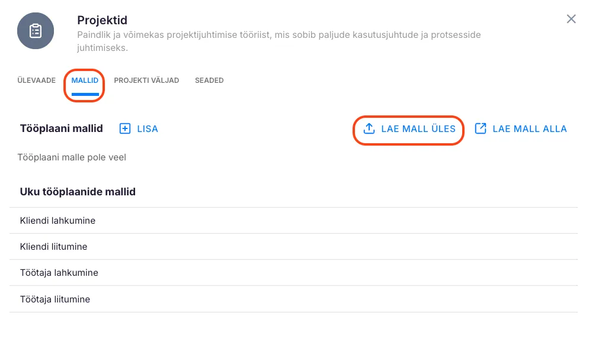Choose the Töötaja liitumine template row
Screen dimensions: 589x364
pyautogui.click(x=55, y=299)
